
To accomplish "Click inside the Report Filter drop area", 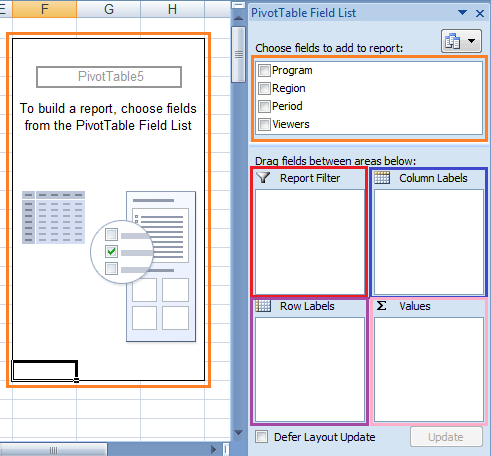I will pyautogui.click(x=310, y=242).
